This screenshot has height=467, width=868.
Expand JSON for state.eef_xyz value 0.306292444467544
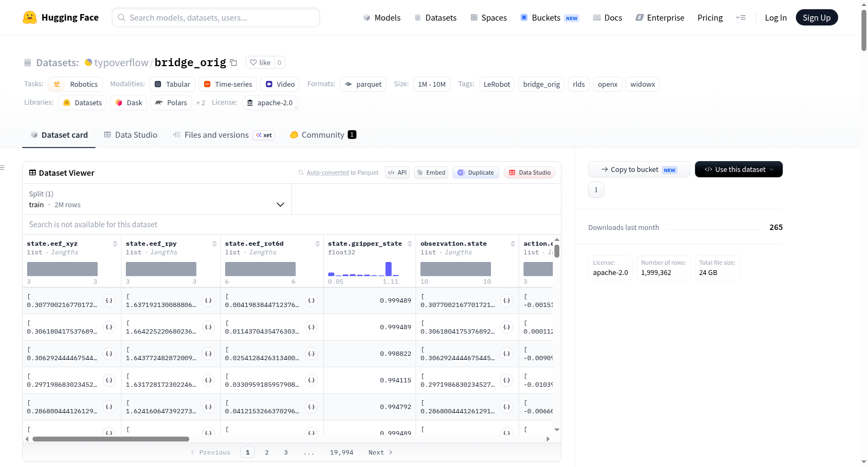[x=109, y=354]
